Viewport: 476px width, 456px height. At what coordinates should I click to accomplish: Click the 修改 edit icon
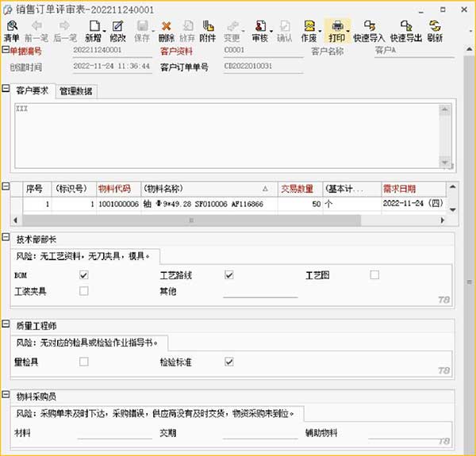click(x=117, y=31)
